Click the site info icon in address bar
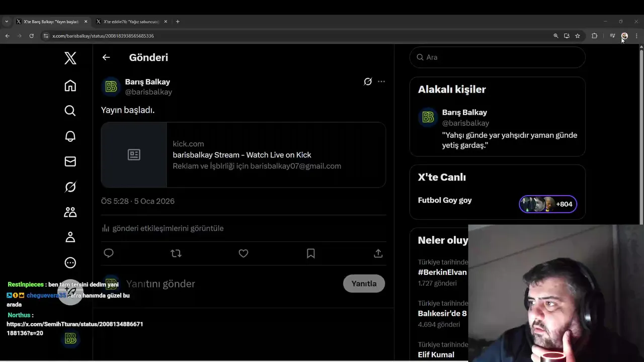Viewport: 644px width, 362px height. tap(46, 36)
